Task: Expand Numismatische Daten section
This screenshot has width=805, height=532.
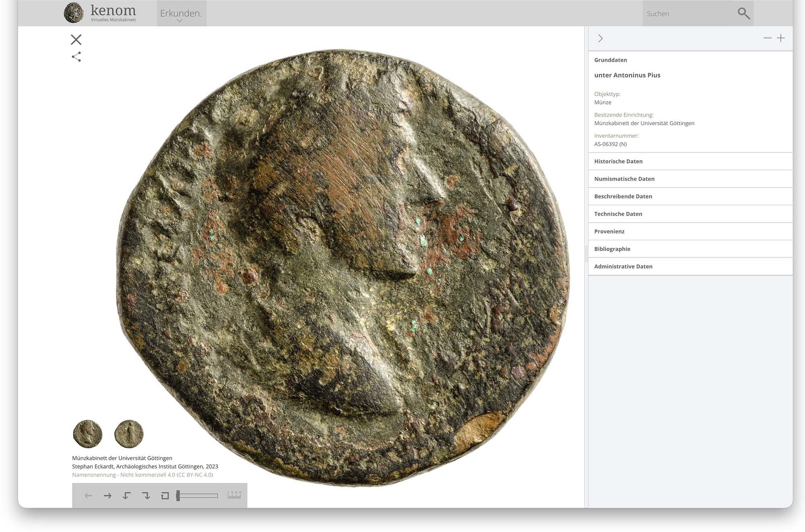Action: [x=624, y=179]
